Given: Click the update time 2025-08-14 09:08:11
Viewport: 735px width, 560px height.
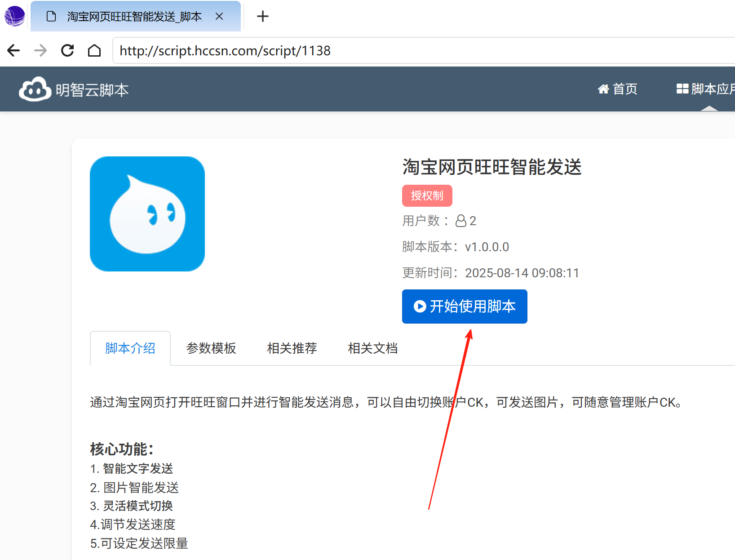Looking at the screenshot, I should (522, 273).
